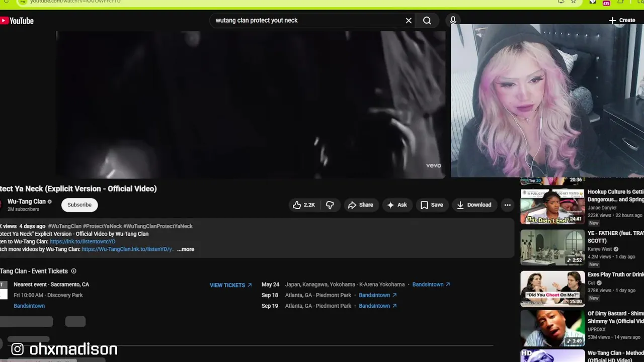Viewport: 644px width, 362px height.
Task: Click the #ProtectYaNeck hashtag
Action: pyautogui.click(x=102, y=226)
